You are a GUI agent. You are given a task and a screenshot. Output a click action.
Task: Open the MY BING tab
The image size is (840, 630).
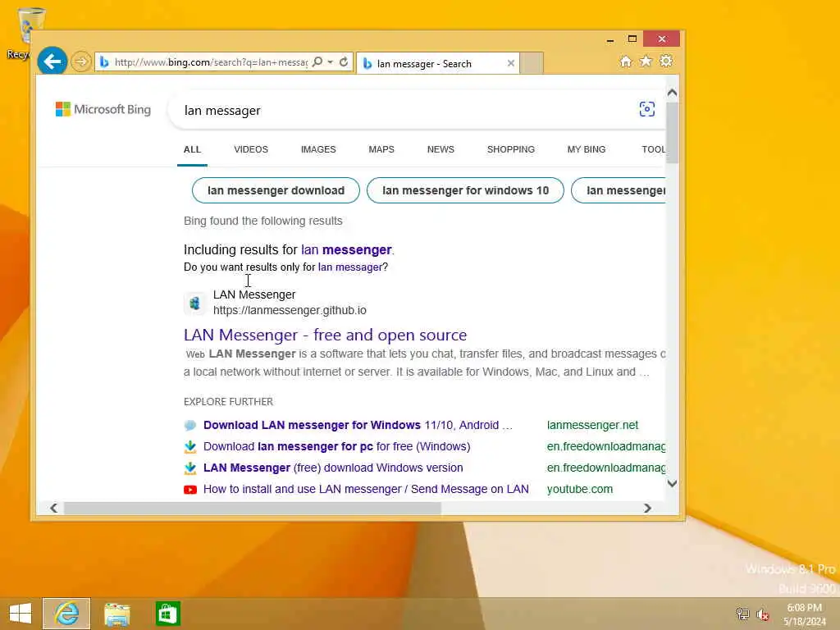(586, 149)
